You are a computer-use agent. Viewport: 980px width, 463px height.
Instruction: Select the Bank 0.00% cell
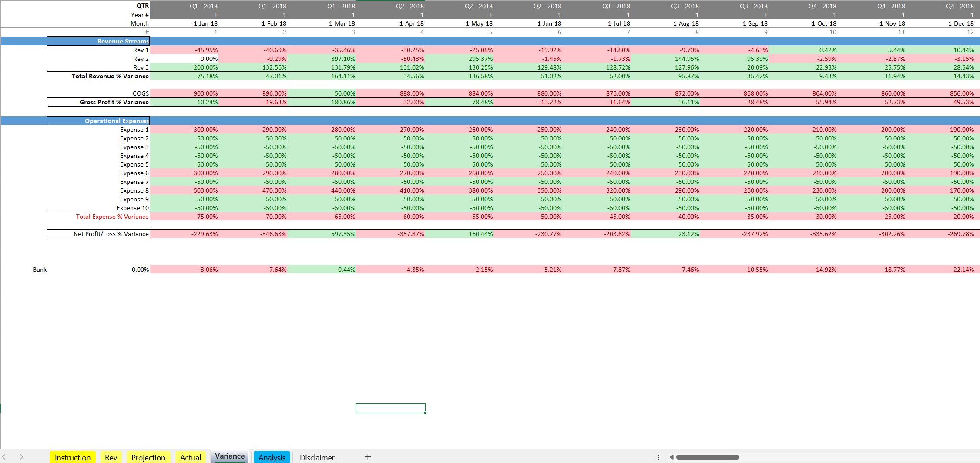coord(98,270)
